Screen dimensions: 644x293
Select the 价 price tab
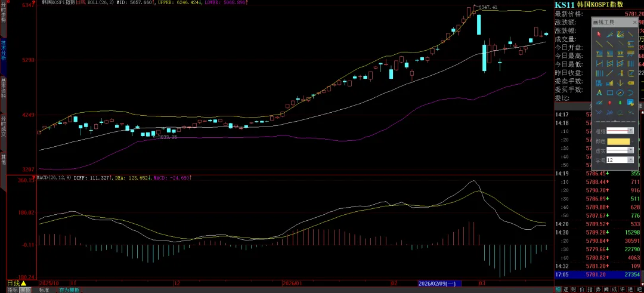[x=583, y=289]
